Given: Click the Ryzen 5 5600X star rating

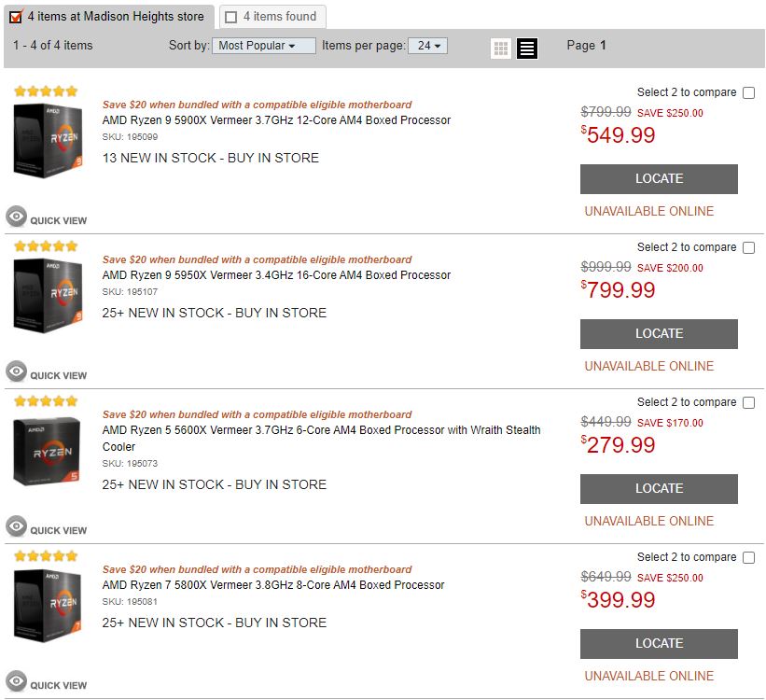Looking at the screenshot, I should 46,401.
